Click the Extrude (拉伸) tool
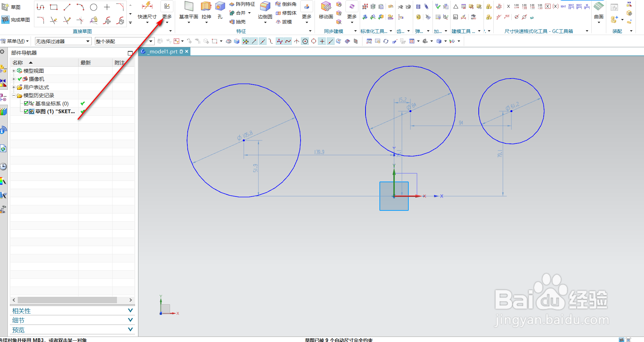The image size is (644, 342). click(x=206, y=6)
